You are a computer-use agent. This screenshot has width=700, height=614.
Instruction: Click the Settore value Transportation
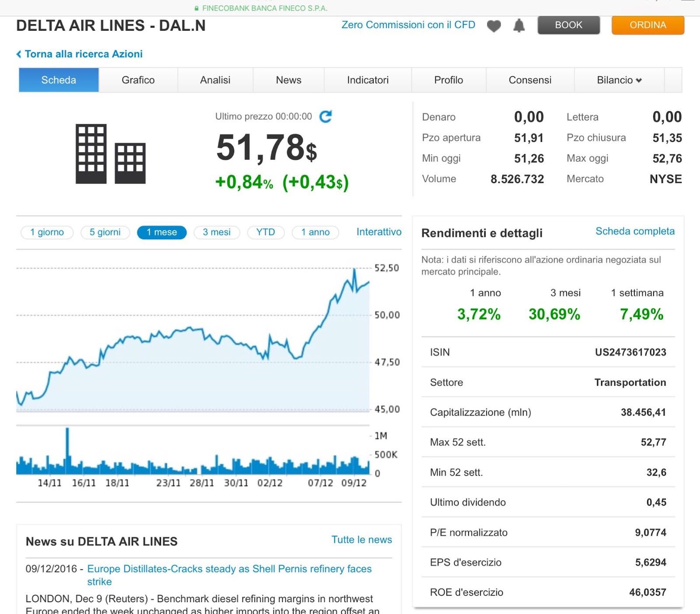point(630,382)
